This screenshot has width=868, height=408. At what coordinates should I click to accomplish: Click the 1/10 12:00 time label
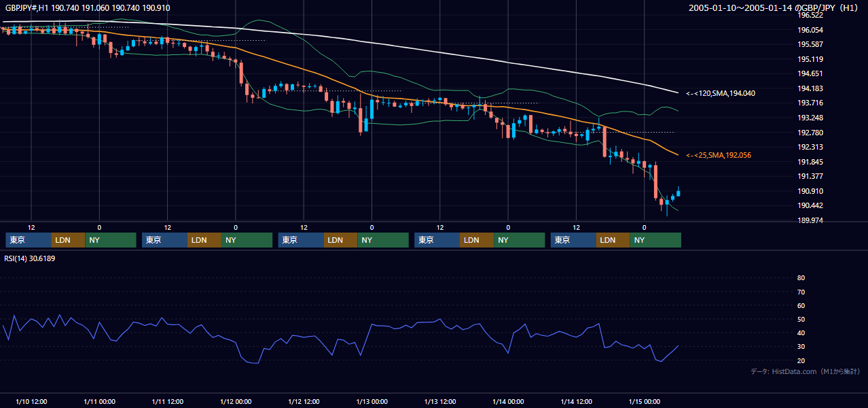coord(31,401)
